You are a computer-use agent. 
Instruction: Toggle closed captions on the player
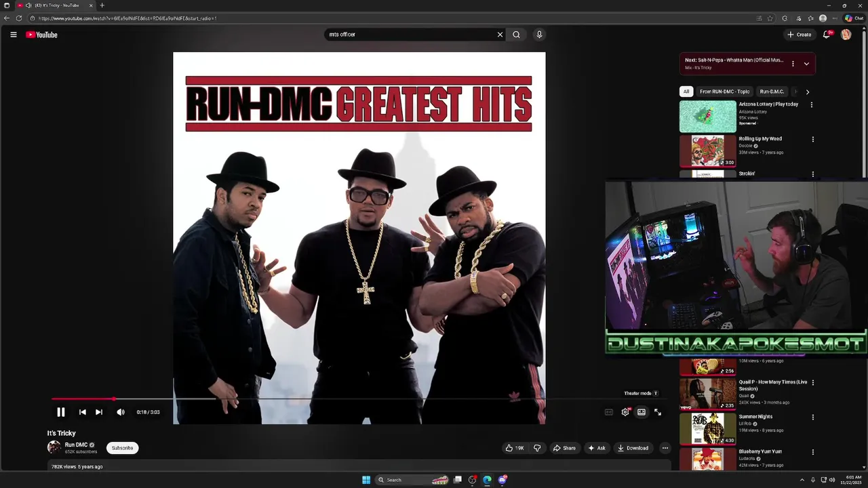click(x=609, y=412)
